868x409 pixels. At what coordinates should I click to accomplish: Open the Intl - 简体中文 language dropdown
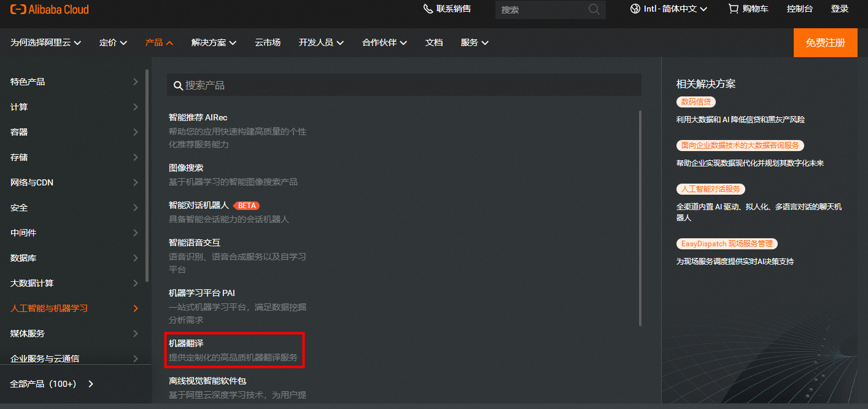669,9
